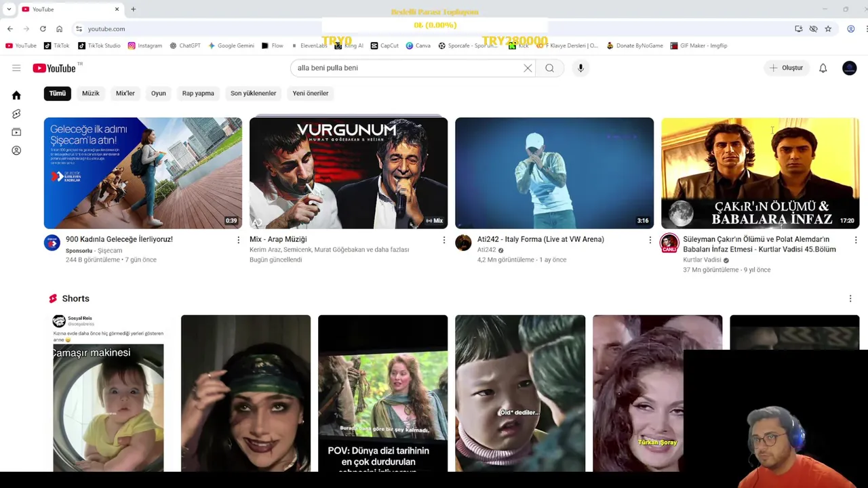Open options for 900 Kadınla Geleceğe İlerliyoruz
This screenshot has width=868, height=488.
pos(238,240)
